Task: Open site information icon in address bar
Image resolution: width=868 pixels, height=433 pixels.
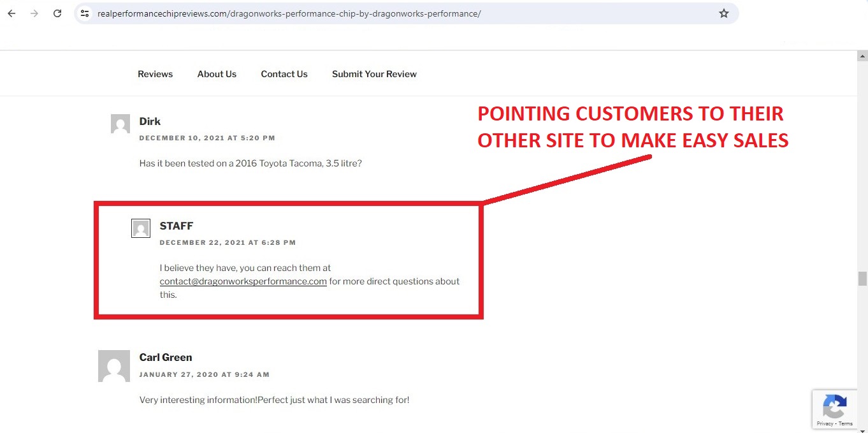Action: (x=85, y=13)
